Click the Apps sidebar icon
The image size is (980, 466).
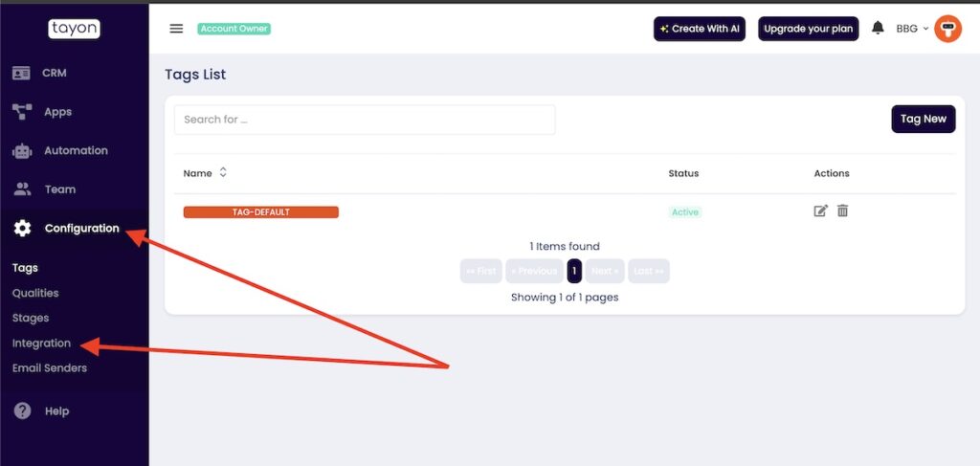click(x=22, y=112)
